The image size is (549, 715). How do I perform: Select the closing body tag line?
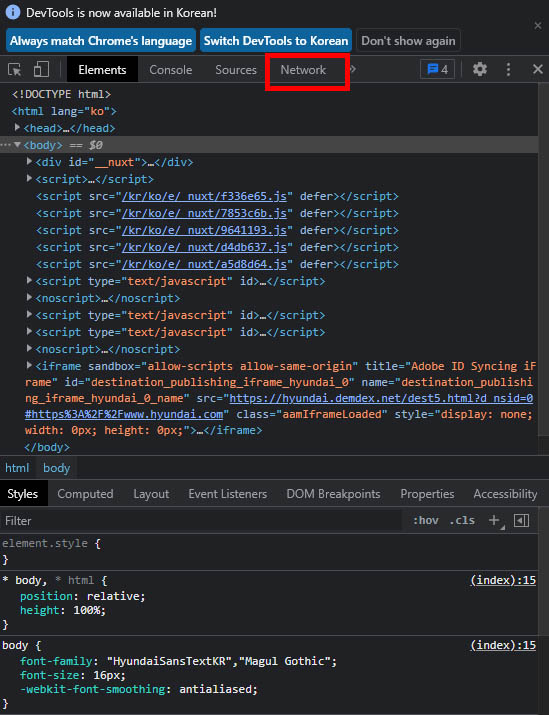pyautogui.click(x=47, y=447)
